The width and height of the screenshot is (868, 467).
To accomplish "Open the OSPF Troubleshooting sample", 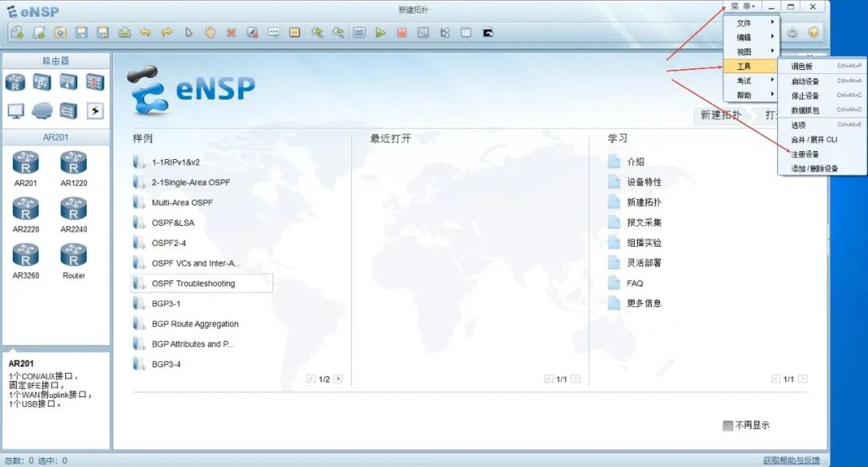I will click(x=202, y=283).
